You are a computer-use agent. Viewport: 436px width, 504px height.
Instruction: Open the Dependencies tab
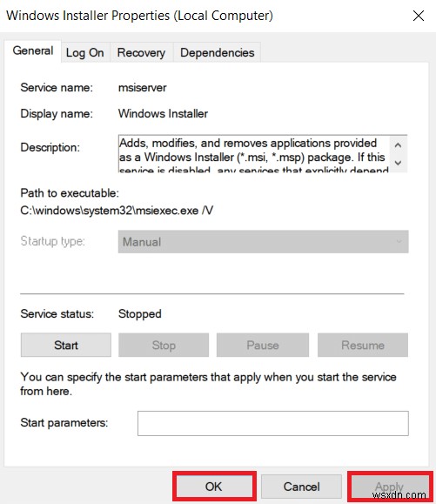pyautogui.click(x=218, y=52)
